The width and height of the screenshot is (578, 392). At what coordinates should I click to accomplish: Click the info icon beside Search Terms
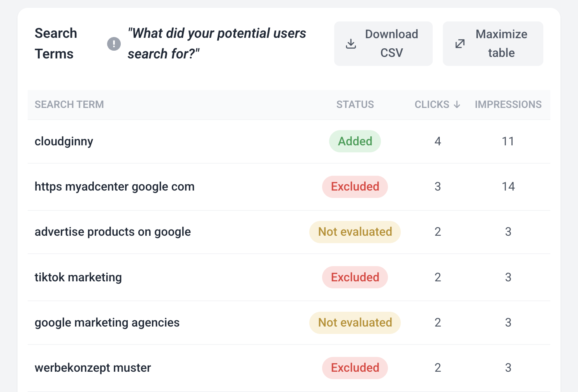[x=114, y=44]
